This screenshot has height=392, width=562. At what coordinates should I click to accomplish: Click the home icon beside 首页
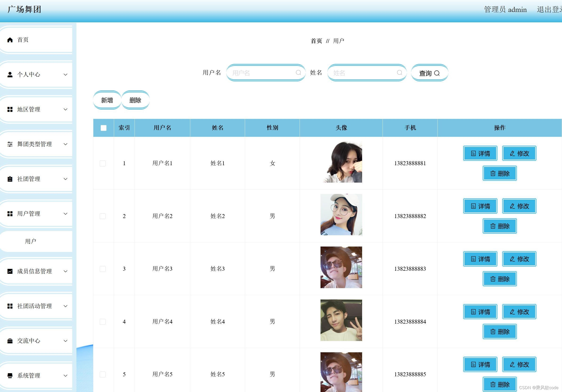point(10,40)
